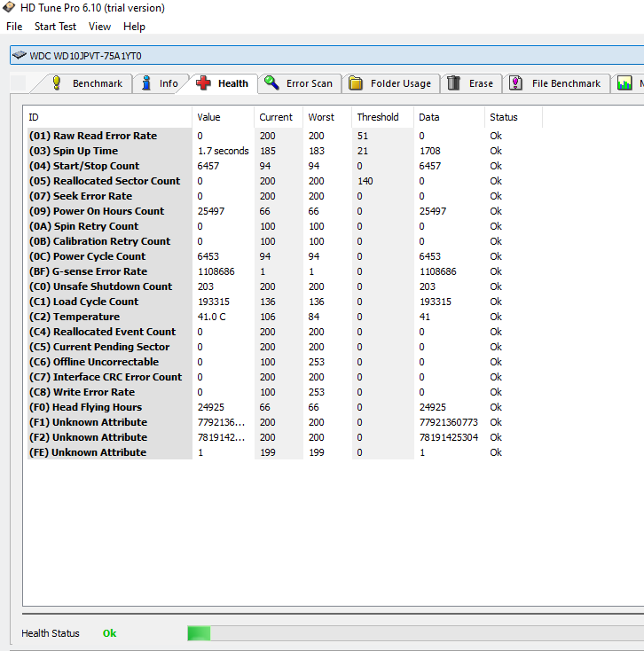The width and height of the screenshot is (644, 651).
Task: Click the green bar chart Monitor tab icon
Action: click(x=624, y=83)
